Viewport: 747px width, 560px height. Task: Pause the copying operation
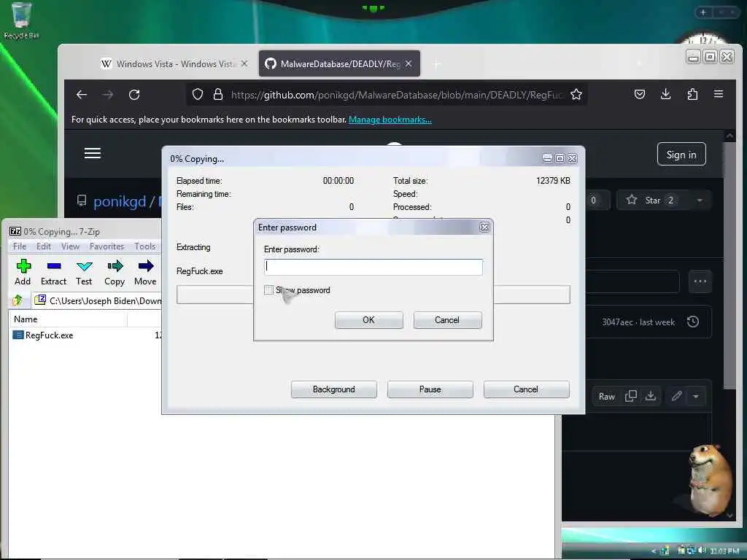(430, 389)
